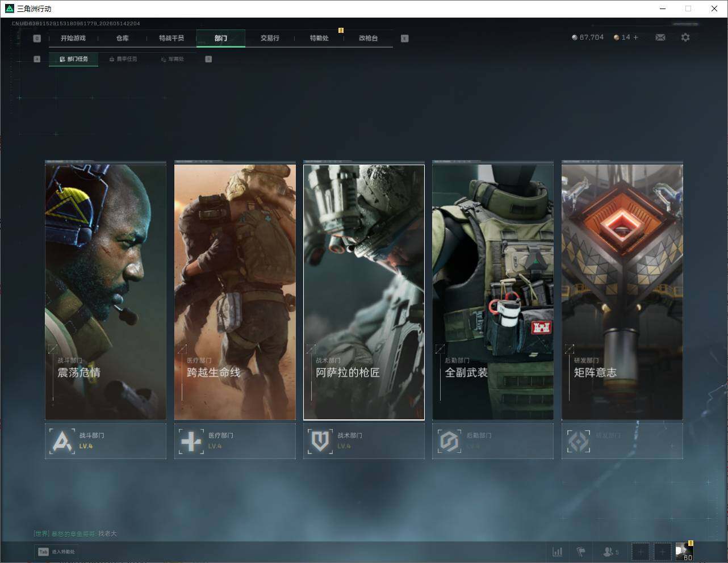Click the 战术部门 shield emblem icon
Image resolution: width=728 pixels, height=563 pixels.
tap(320, 441)
